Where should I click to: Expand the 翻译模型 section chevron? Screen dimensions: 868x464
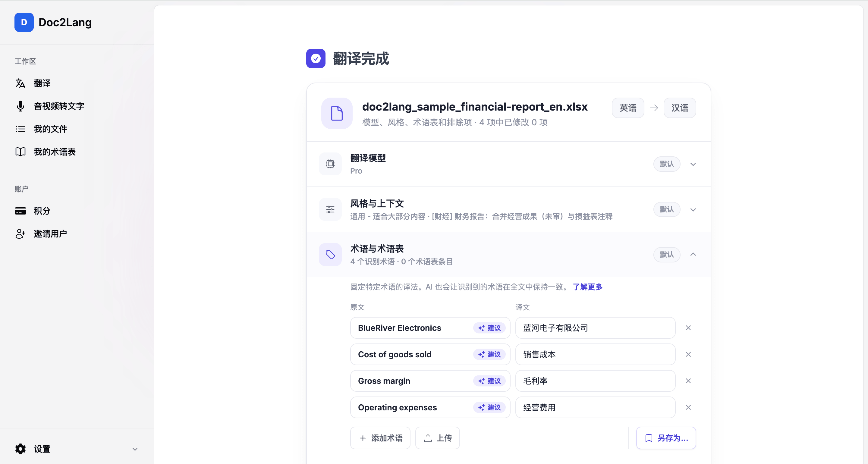tap(693, 165)
